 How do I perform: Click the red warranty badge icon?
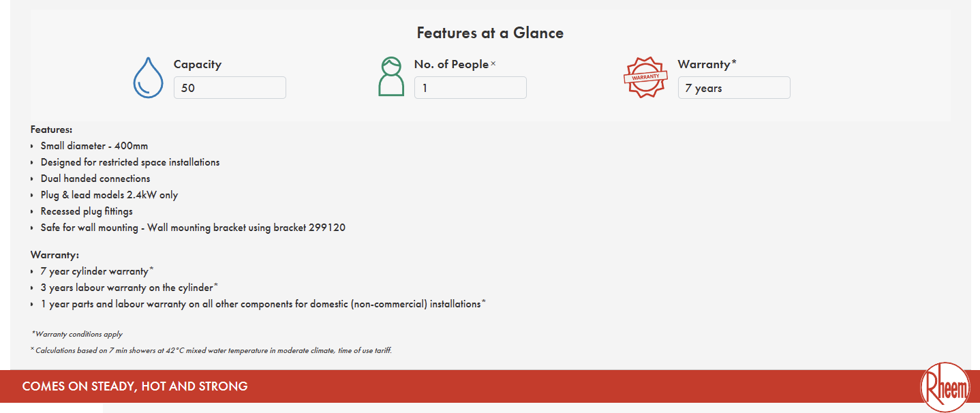tap(645, 77)
